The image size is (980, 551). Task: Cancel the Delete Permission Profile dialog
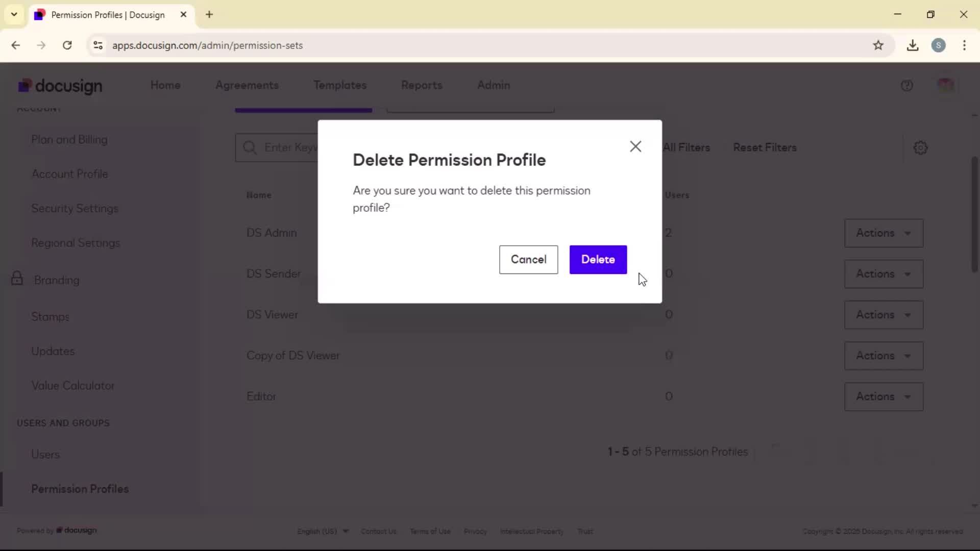click(528, 260)
